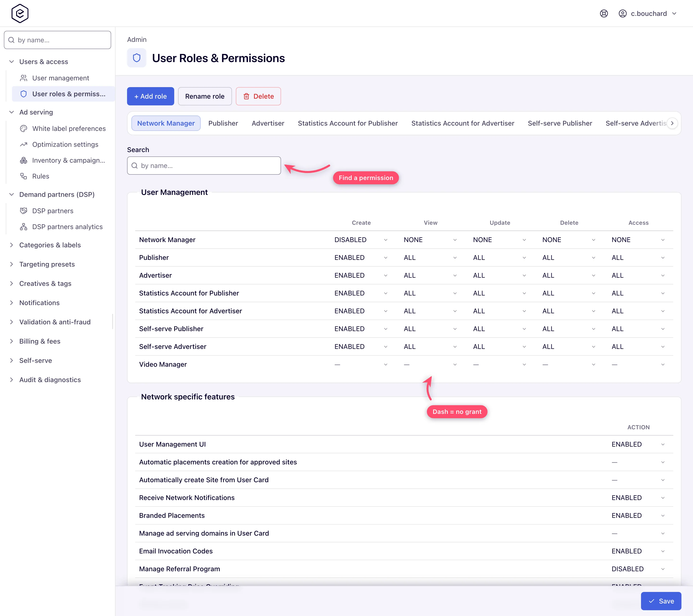Open Access dropdown for Video Manager row
Image resolution: width=693 pixels, height=616 pixels.
638,365
